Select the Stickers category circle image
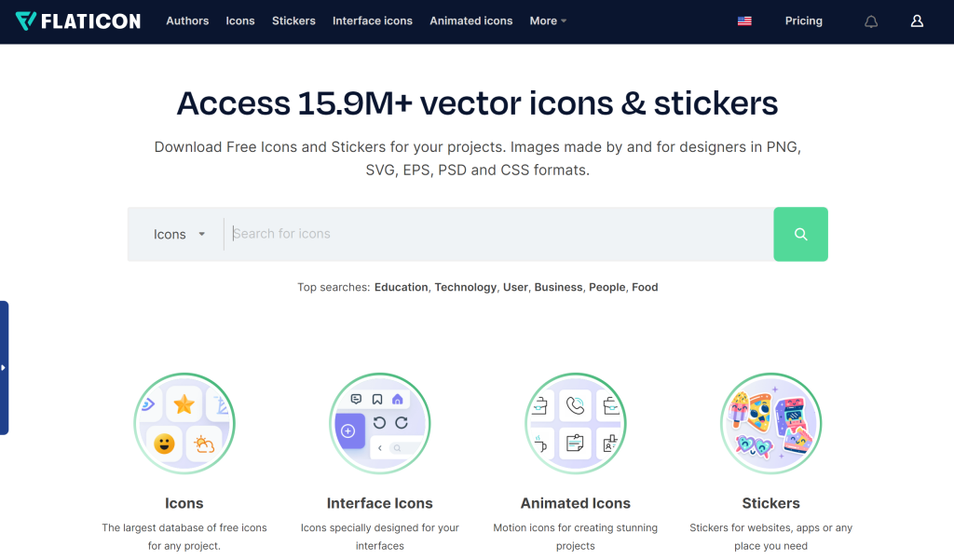 (x=770, y=423)
